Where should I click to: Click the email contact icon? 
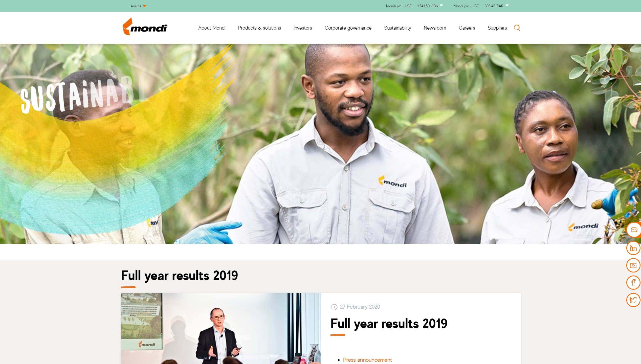(x=634, y=230)
